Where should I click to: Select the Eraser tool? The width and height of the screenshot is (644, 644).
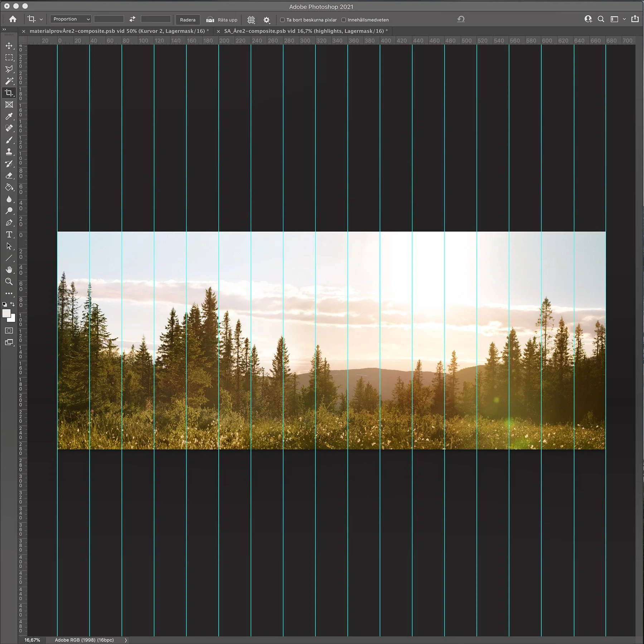(x=9, y=175)
